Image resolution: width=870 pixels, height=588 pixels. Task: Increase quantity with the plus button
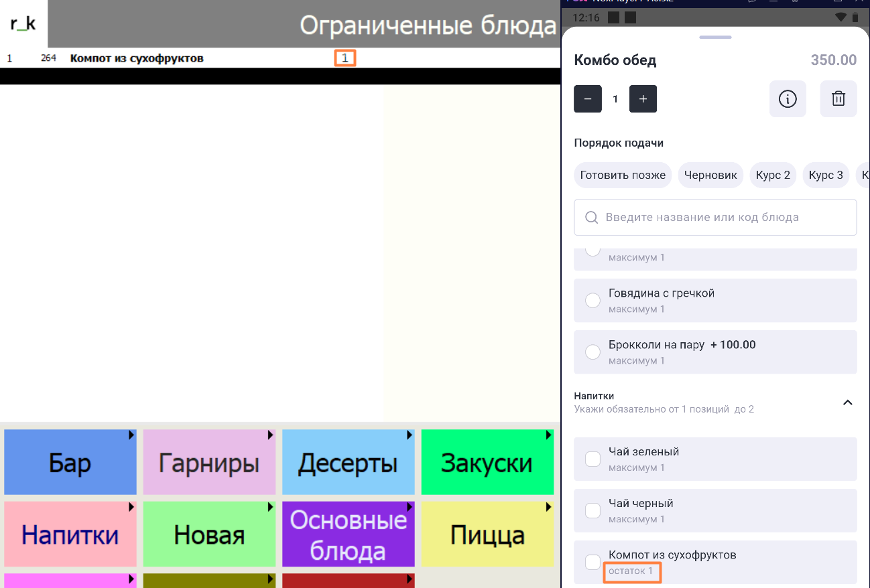coord(643,99)
